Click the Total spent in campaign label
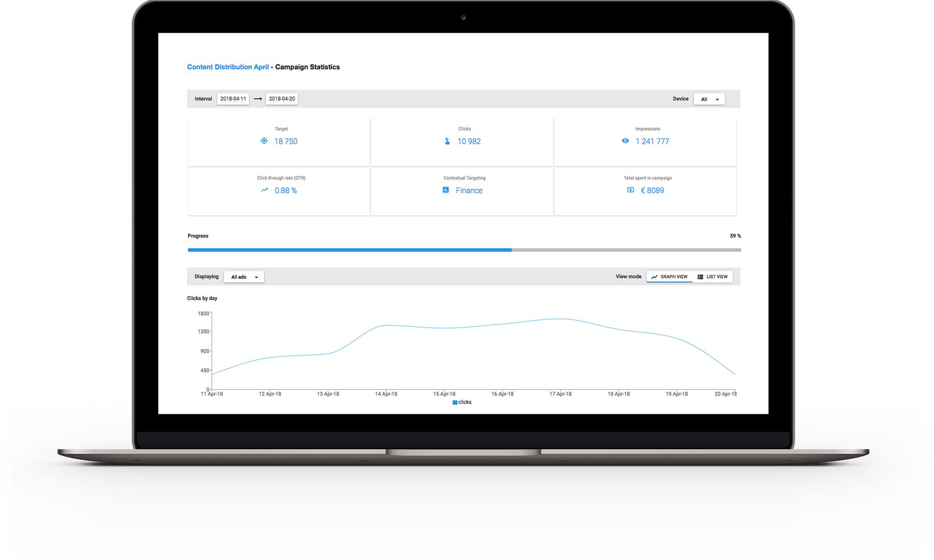The image size is (934, 560). [648, 178]
